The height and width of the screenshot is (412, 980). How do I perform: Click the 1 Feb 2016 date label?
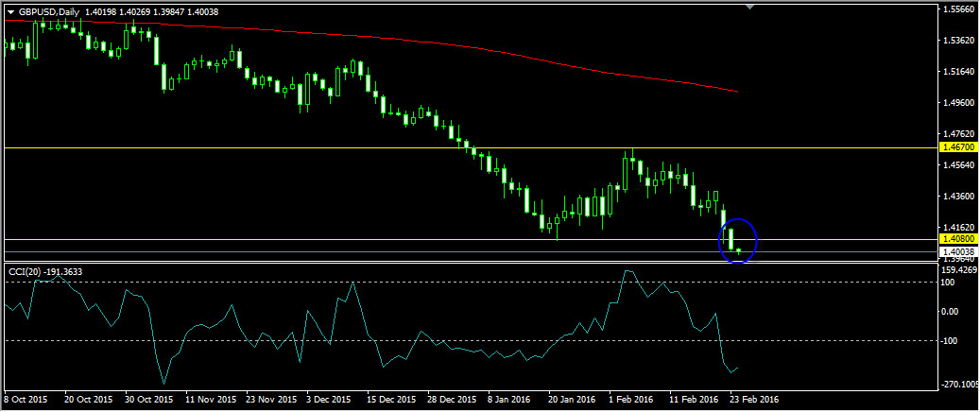coord(631,400)
